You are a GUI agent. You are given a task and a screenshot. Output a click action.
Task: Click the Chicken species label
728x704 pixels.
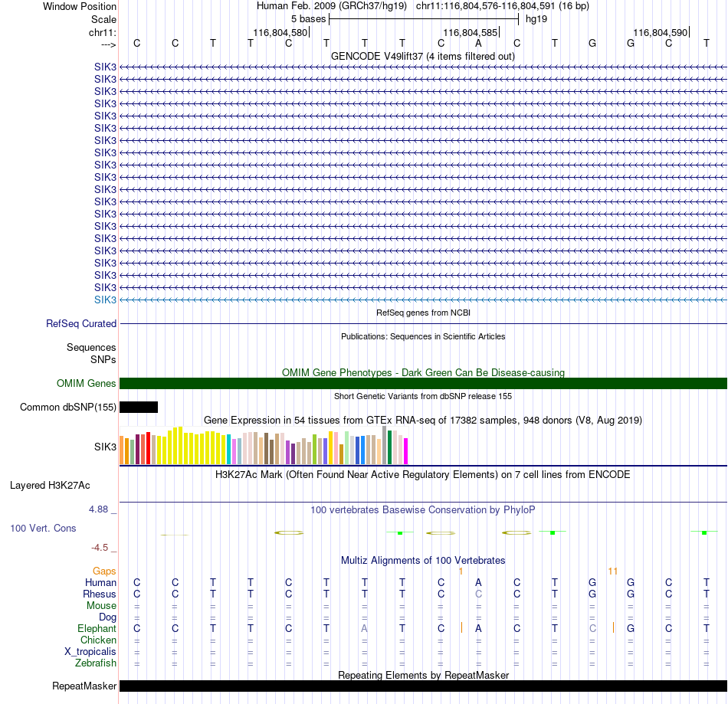pos(98,640)
